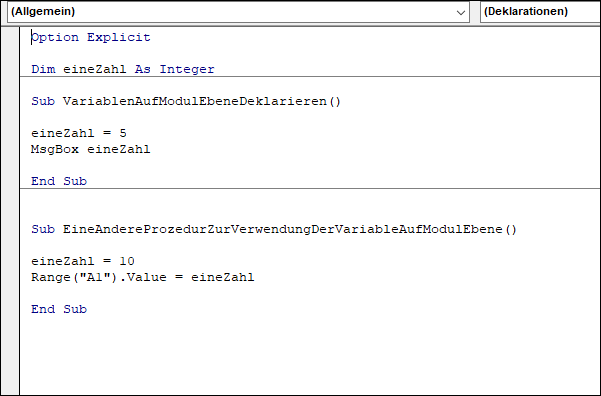
Task: Click the Sub EineAndereProzedurZurVerwendungDerVariableAufModulEbene line
Action: pos(274,229)
